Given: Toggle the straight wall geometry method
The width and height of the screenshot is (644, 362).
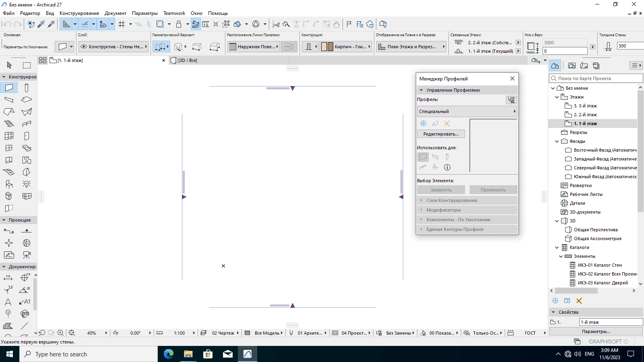Looking at the screenshot, I should (160, 47).
